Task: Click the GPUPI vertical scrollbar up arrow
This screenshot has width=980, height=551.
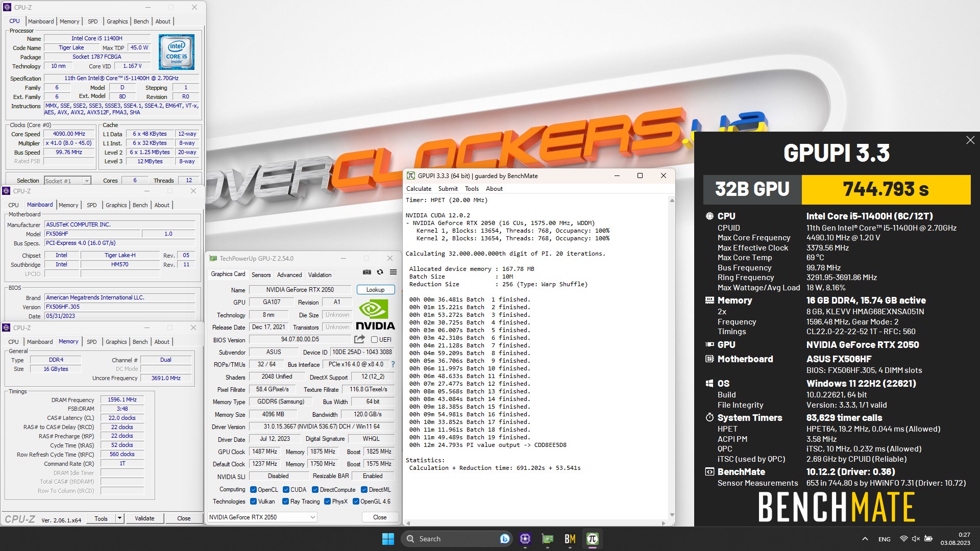Action: coord(672,201)
